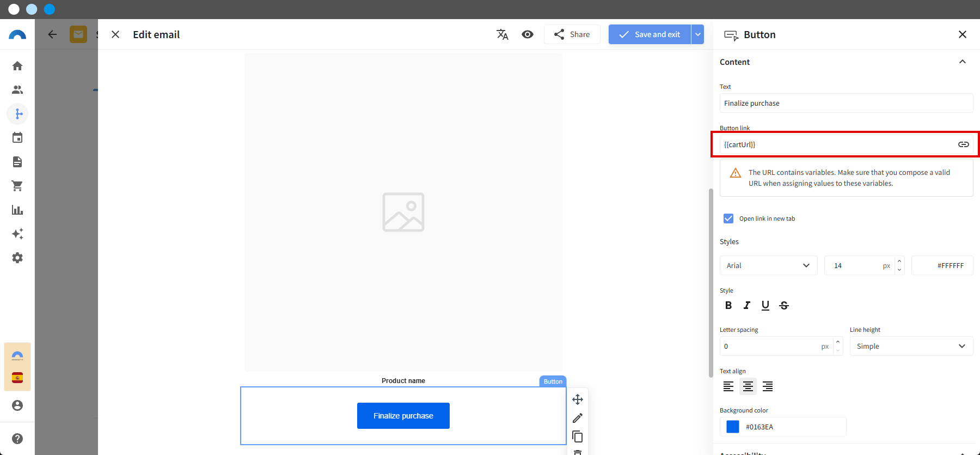Click the move handle icon for block
The height and width of the screenshot is (455, 980).
[578, 399]
